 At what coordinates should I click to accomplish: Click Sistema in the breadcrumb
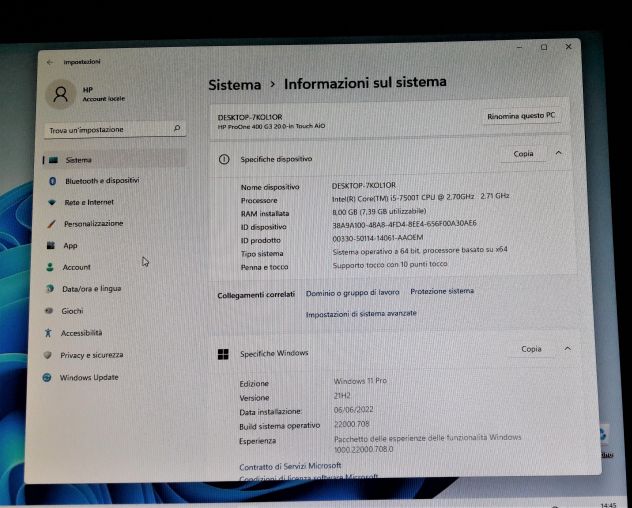coord(235,85)
